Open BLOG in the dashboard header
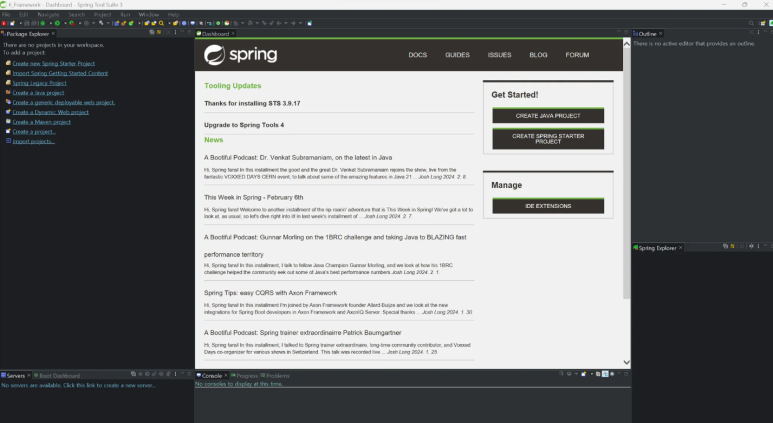The width and height of the screenshot is (773, 423). coord(538,55)
